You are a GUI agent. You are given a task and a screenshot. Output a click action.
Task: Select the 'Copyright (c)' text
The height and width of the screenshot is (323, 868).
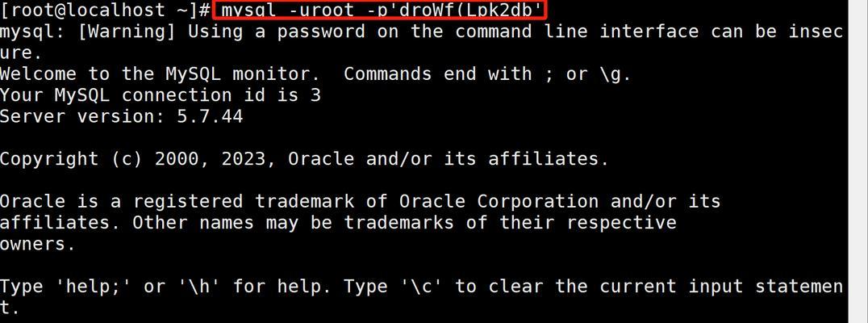tap(72, 159)
